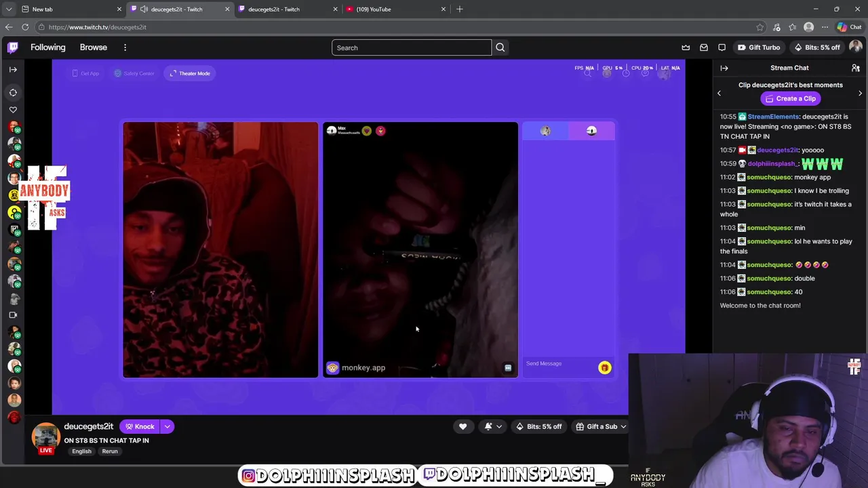Click the small grid icon at bottom of right video
This screenshot has width=868, height=488.
pyautogui.click(x=508, y=368)
